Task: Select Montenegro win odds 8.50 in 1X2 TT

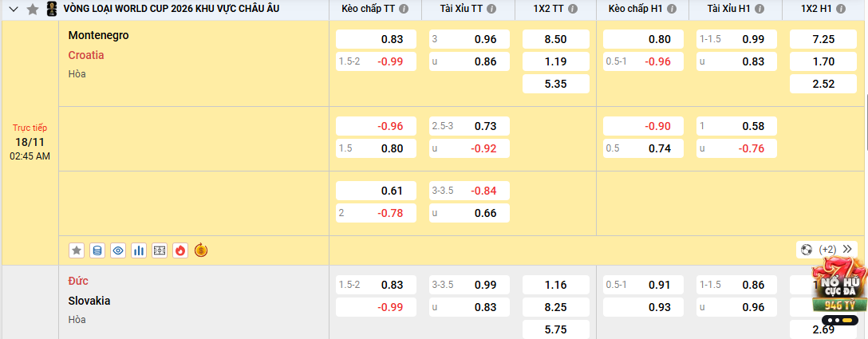Action: [x=555, y=39]
